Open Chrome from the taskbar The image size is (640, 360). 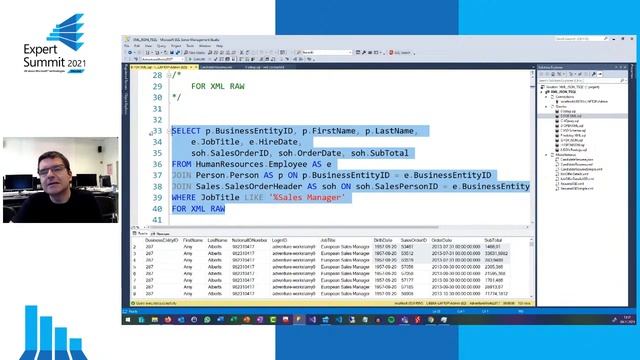pyautogui.click(x=431, y=320)
